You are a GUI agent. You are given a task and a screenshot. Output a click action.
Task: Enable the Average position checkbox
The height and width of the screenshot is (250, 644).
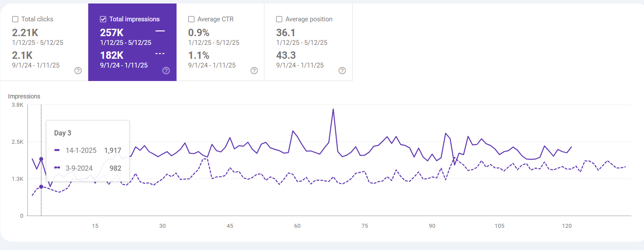[279, 19]
